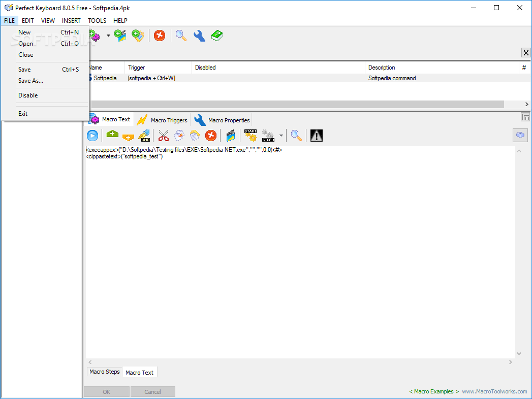Click the # column header

[524, 68]
